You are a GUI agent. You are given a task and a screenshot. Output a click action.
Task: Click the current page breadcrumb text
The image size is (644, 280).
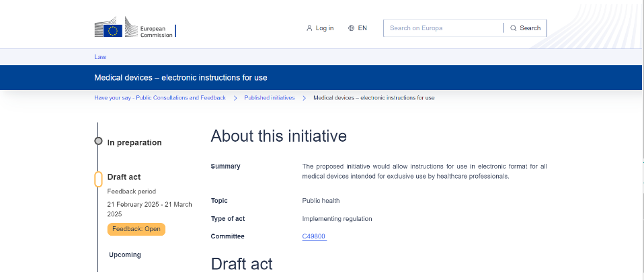(374, 98)
